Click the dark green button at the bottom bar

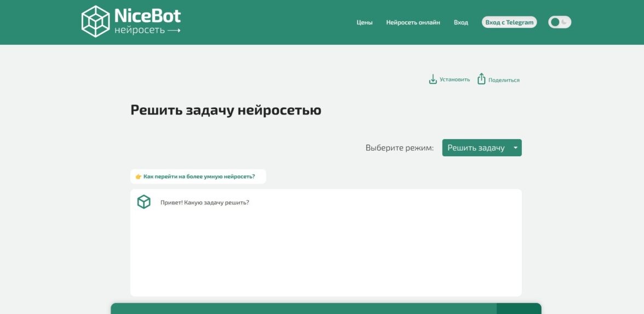pos(519,309)
